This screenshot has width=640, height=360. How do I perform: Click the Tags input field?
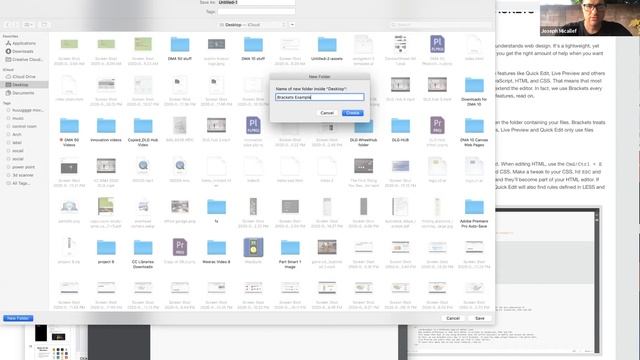pyautogui.click(x=256, y=12)
